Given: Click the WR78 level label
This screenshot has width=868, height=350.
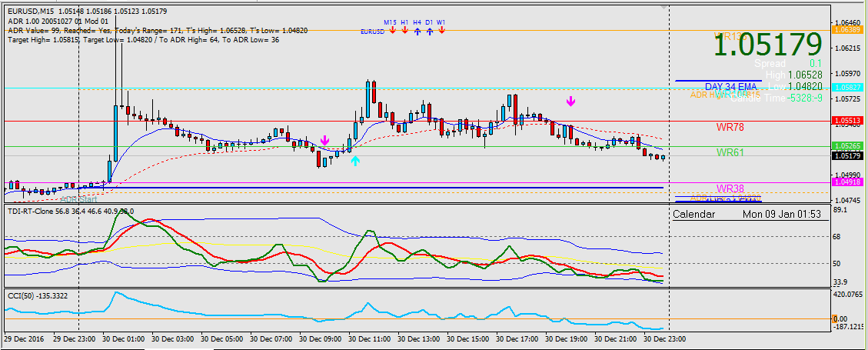Looking at the screenshot, I should click(x=730, y=128).
